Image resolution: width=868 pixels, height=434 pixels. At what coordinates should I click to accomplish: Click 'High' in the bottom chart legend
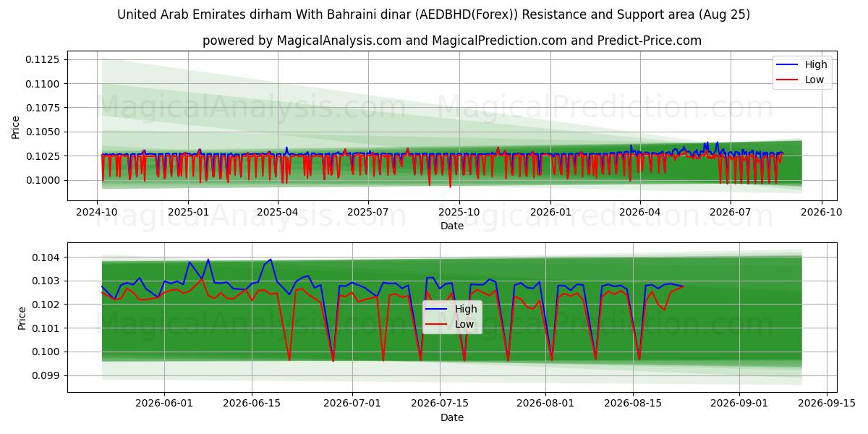(x=466, y=309)
